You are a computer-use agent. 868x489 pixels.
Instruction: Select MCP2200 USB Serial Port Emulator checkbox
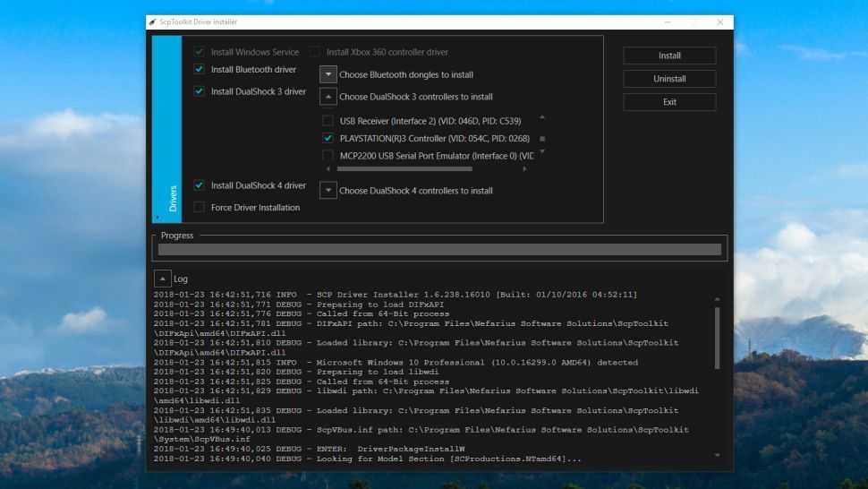point(328,156)
